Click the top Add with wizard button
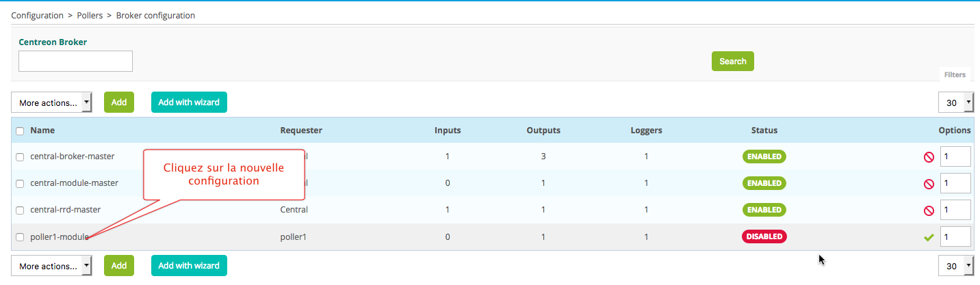 (189, 103)
